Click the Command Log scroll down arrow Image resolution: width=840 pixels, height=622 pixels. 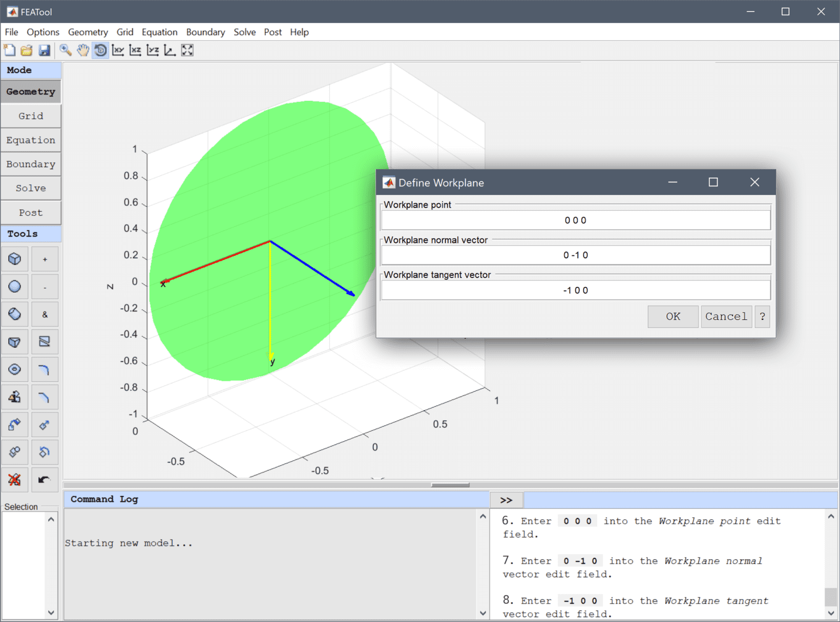[x=483, y=613]
